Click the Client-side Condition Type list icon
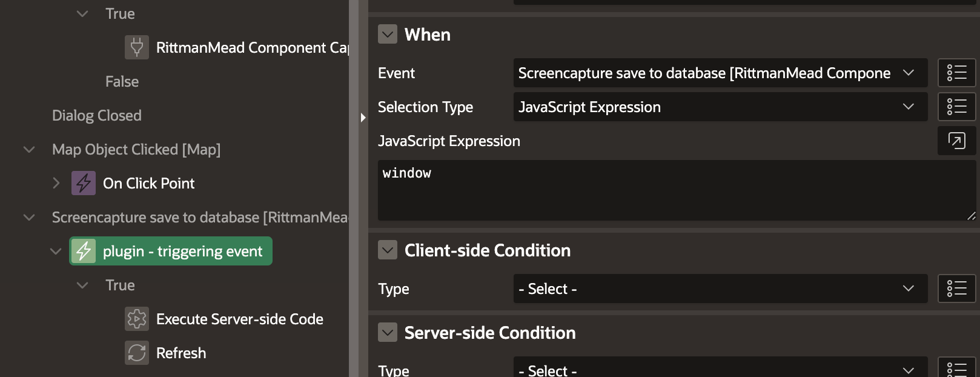The width and height of the screenshot is (980, 377). click(957, 289)
